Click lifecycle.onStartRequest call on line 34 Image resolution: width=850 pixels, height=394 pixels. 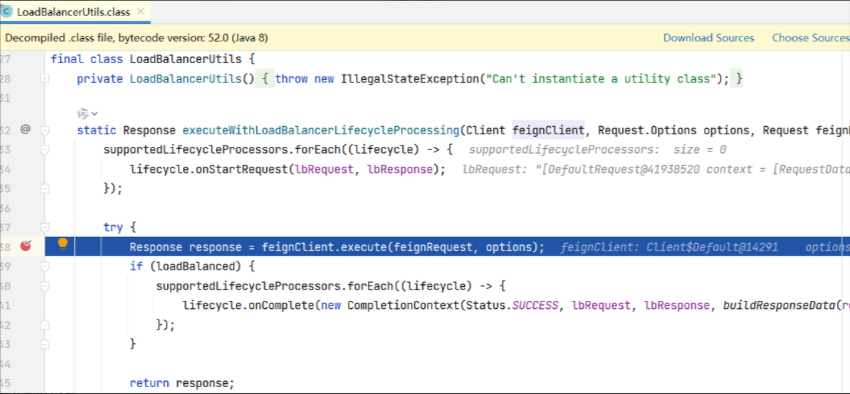tap(208, 169)
